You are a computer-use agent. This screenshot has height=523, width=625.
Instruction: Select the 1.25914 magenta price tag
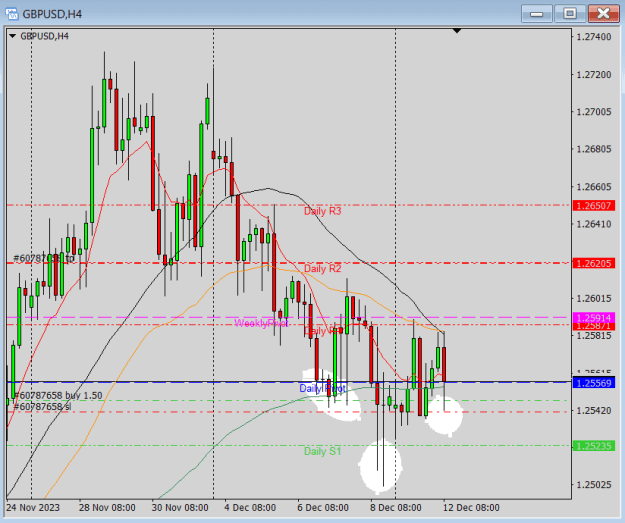594,318
